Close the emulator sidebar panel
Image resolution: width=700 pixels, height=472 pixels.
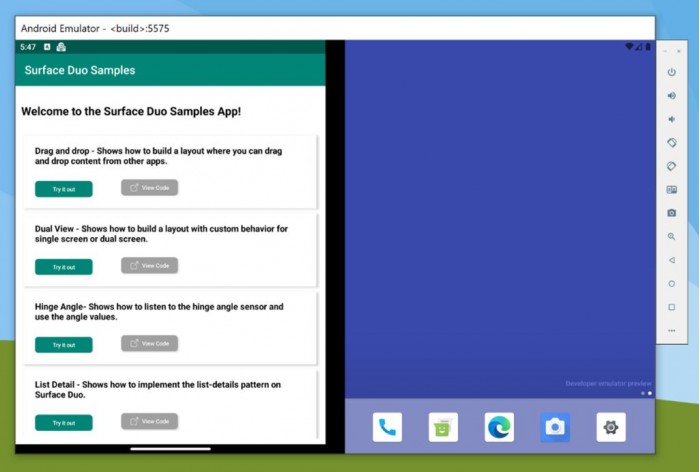pyautogui.click(x=679, y=51)
